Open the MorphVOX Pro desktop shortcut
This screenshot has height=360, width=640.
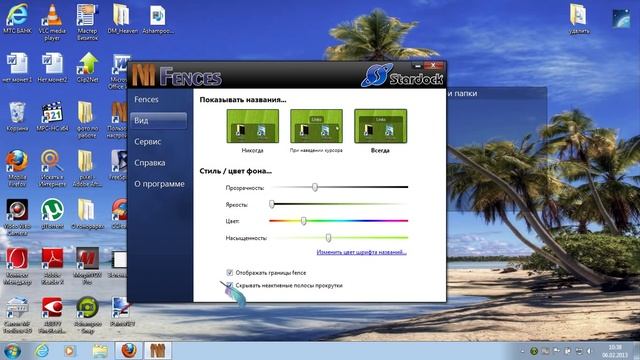click(87, 266)
